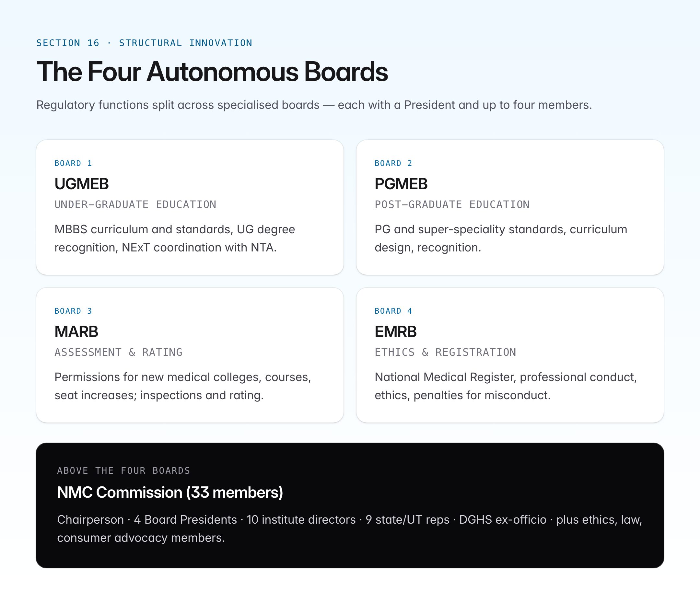Click the MBBS curriculum description text
The image size is (700, 604).
point(175,238)
